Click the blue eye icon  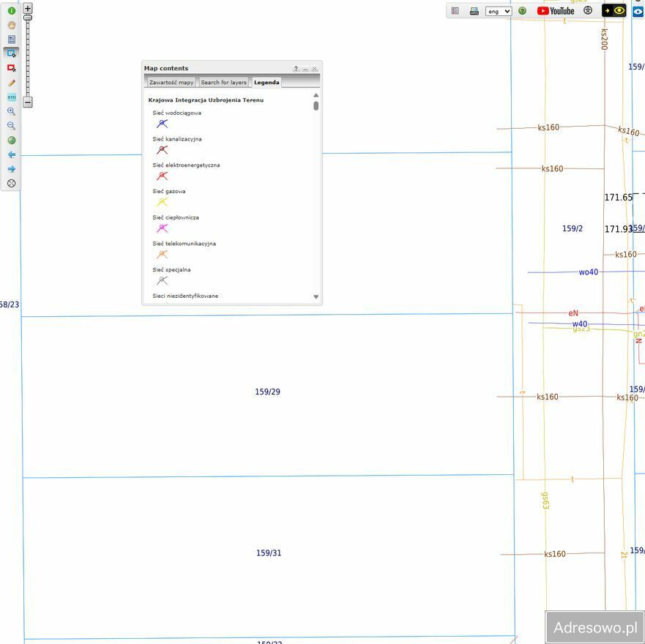(639, 12)
